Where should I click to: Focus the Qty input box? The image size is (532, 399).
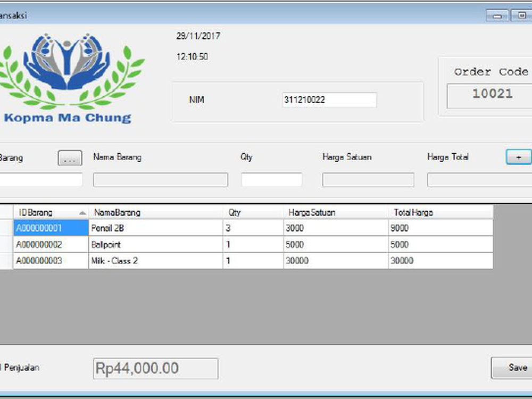pos(271,180)
